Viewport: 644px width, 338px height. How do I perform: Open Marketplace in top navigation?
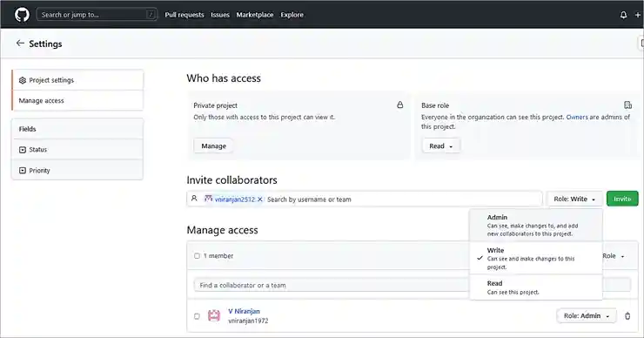pyautogui.click(x=255, y=15)
